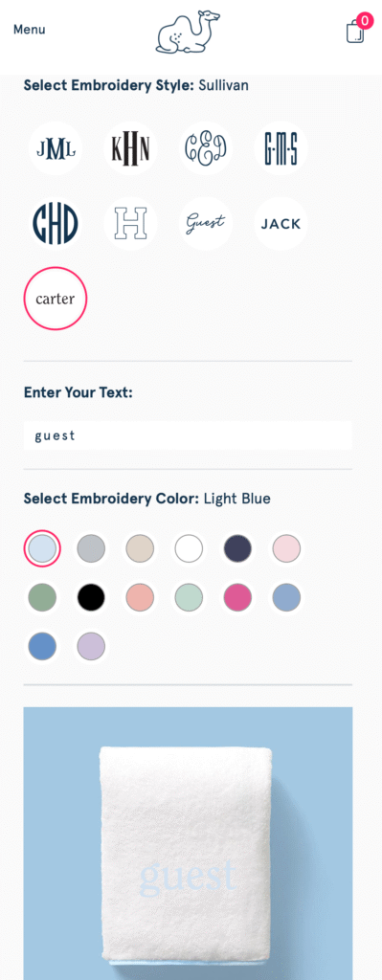Screen dimensions: 382x980
Task: Select the JML monogram embroidery style
Action: [x=55, y=148]
